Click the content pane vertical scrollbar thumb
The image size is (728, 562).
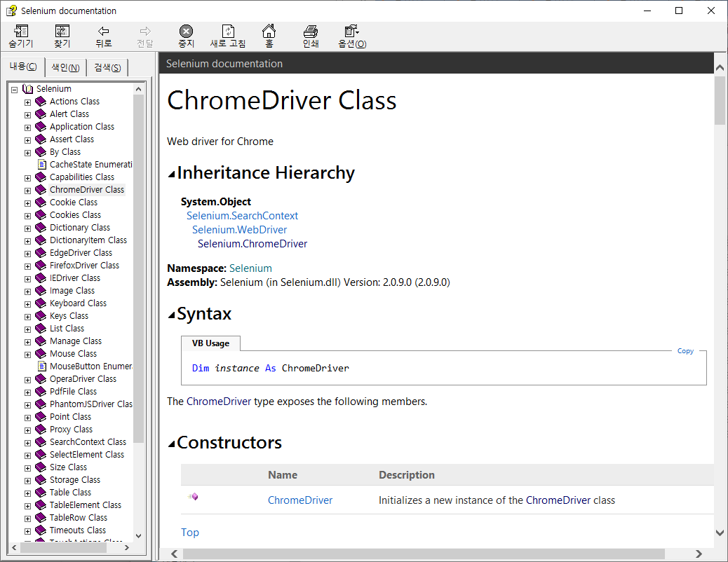(720, 100)
